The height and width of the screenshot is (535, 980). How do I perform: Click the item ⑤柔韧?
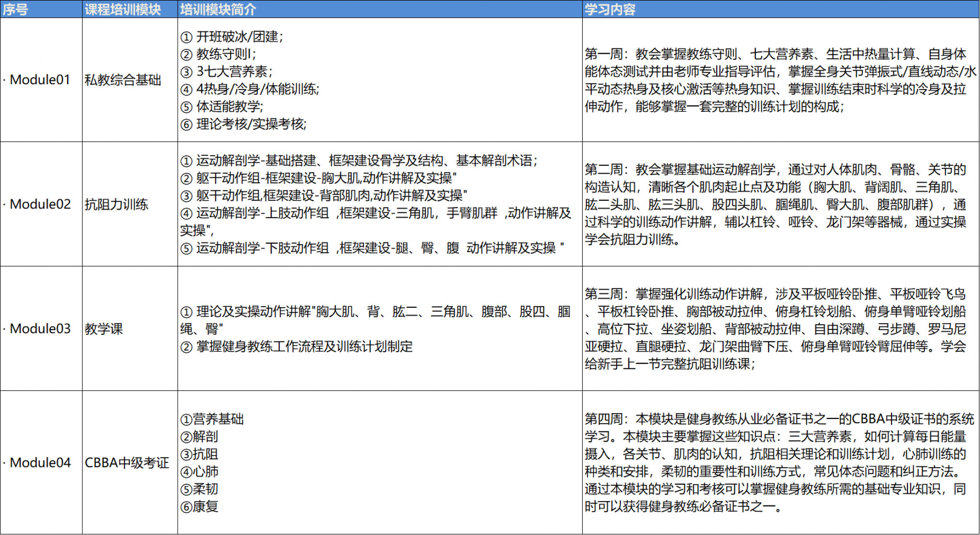tap(199, 489)
